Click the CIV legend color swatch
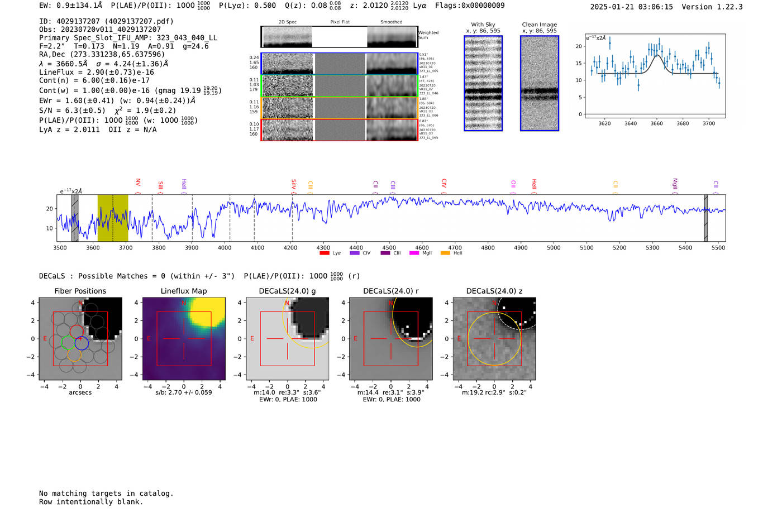Viewport: 782px width, 532px height. pos(355,253)
